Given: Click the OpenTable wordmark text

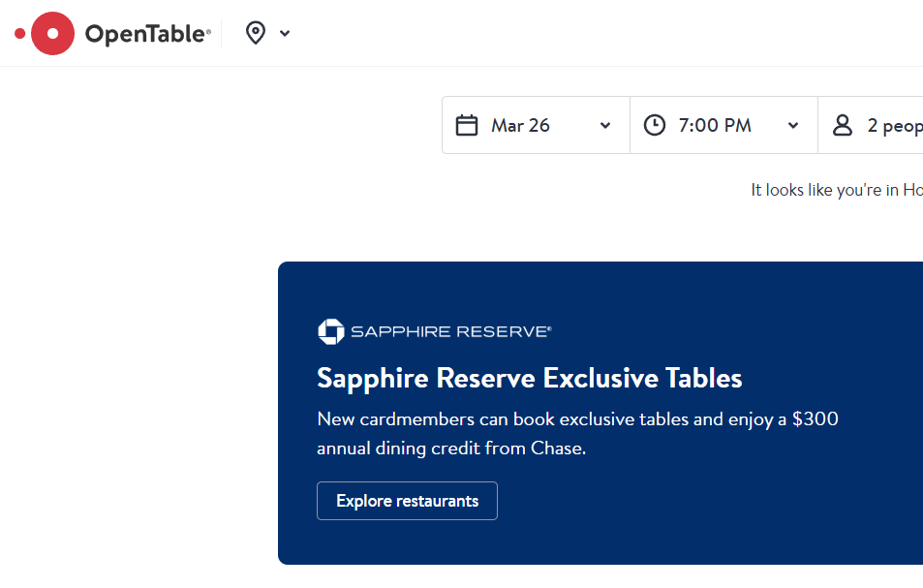Looking at the screenshot, I should coord(148,32).
